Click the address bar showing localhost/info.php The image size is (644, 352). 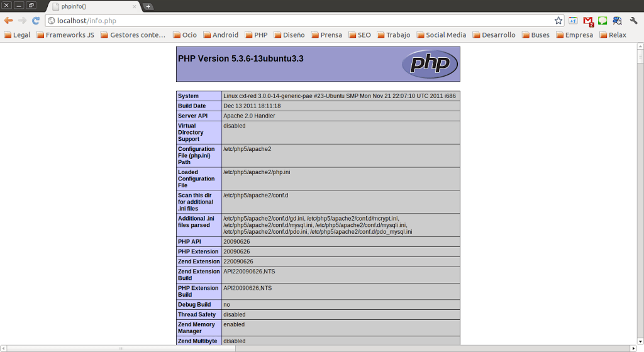(x=304, y=21)
